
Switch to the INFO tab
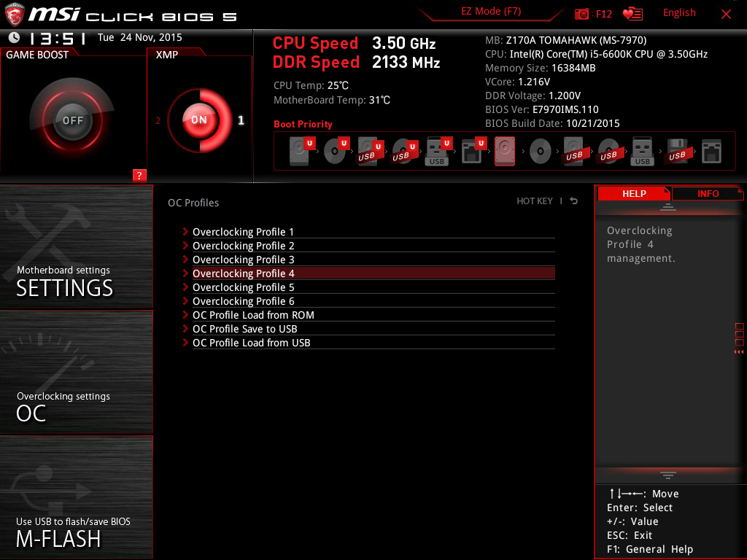point(708,193)
